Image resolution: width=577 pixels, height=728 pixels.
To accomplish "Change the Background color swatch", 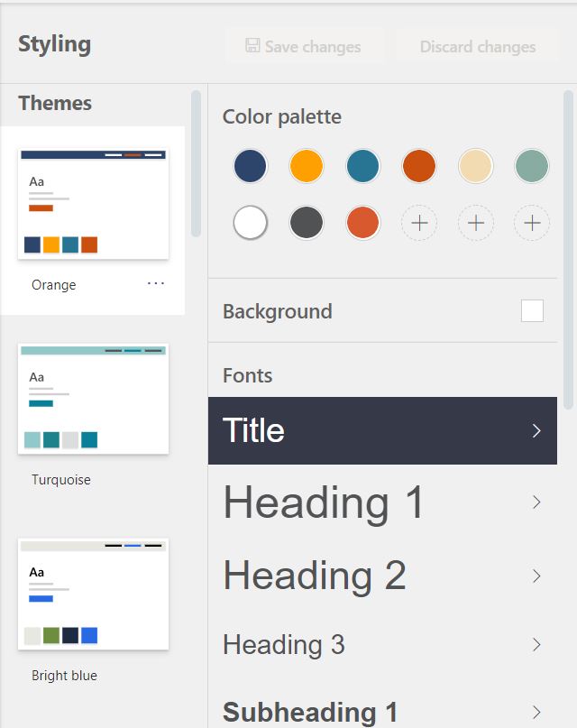I will (x=531, y=311).
